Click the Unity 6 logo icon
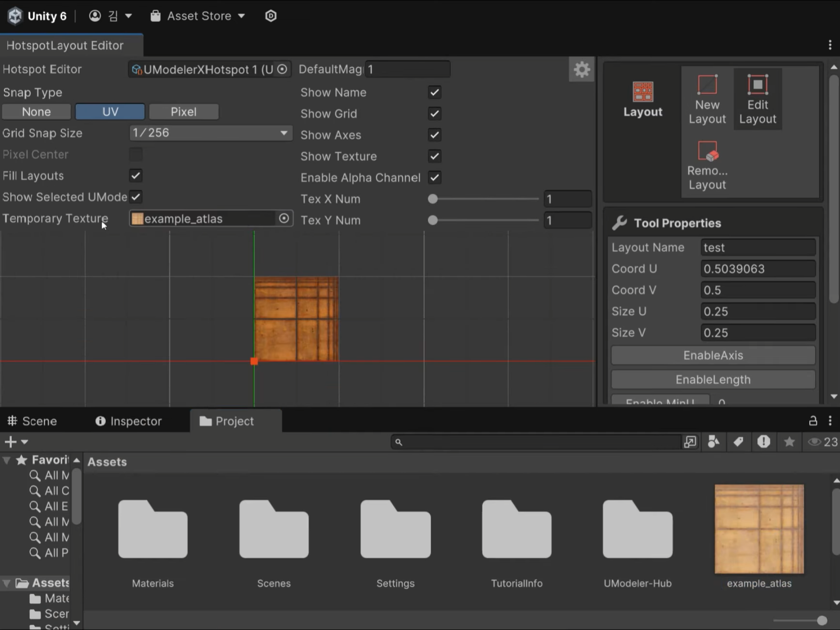 pos(15,16)
